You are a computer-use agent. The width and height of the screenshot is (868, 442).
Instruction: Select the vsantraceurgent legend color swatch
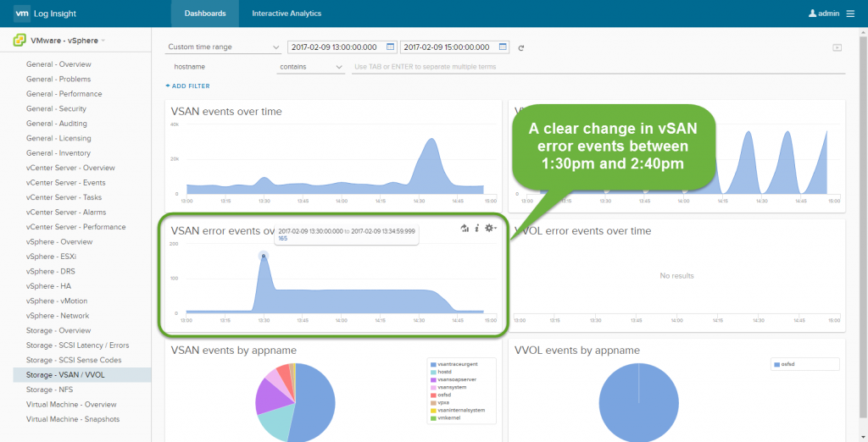click(432, 363)
